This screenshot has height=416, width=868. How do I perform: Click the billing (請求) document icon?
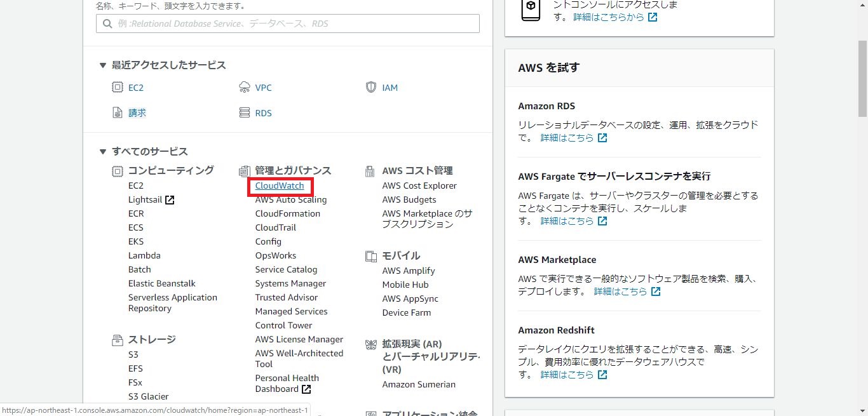117,113
